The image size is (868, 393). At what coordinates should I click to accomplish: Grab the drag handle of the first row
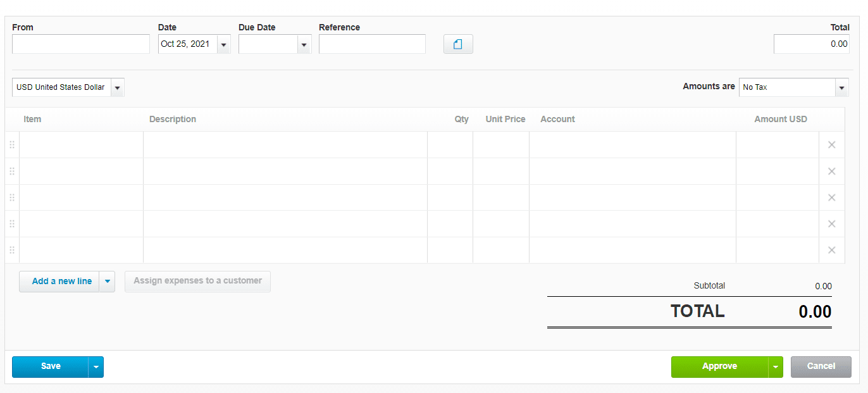coord(12,145)
